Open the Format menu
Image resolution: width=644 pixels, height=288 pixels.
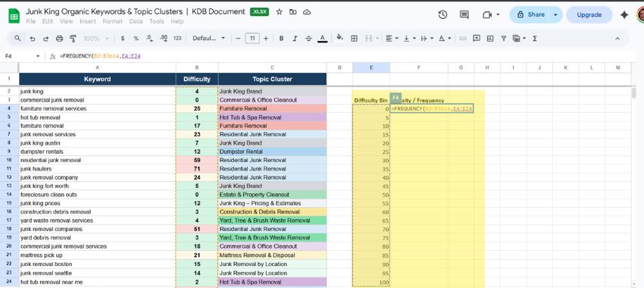tap(113, 21)
